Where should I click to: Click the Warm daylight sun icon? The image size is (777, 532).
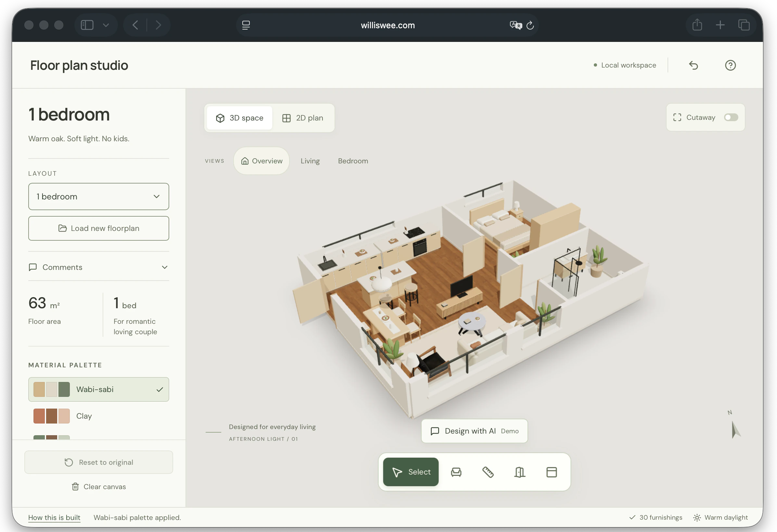point(697,518)
